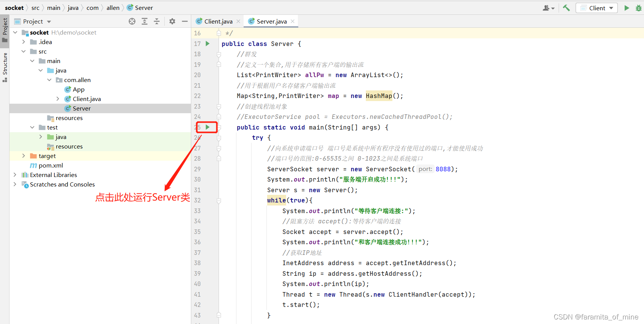Click on 'allPw' field name on line 20
The height and width of the screenshot is (324, 644).
click(315, 75)
